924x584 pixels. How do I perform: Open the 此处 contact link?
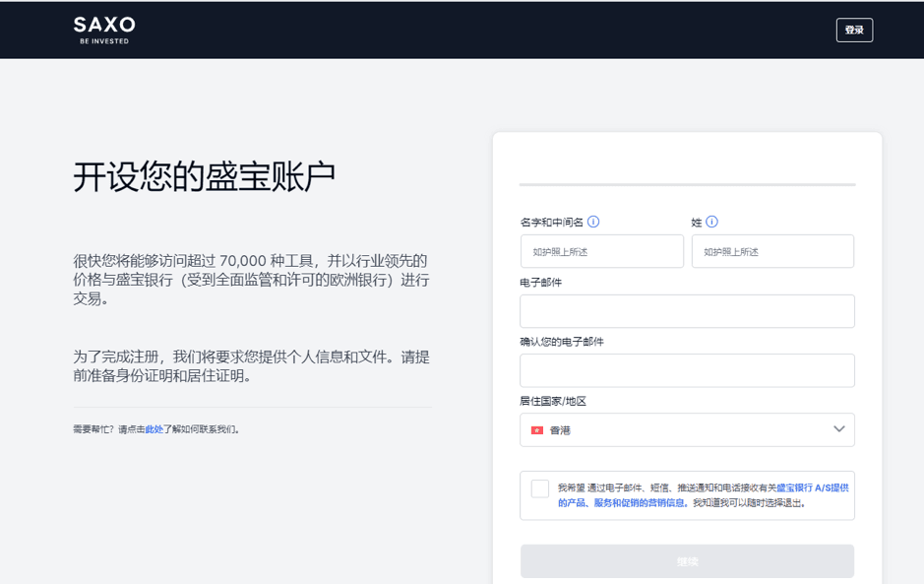pos(154,429)
